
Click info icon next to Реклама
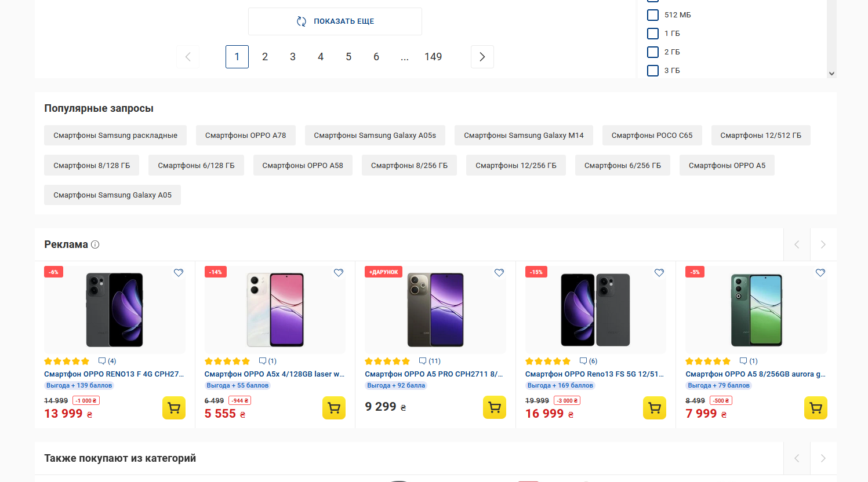95,244
